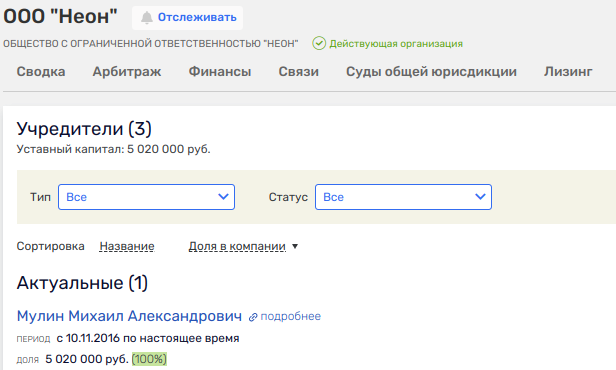Select the Связи tab
Viewport: 616px width, 370px height.
[x=299, y=71]
